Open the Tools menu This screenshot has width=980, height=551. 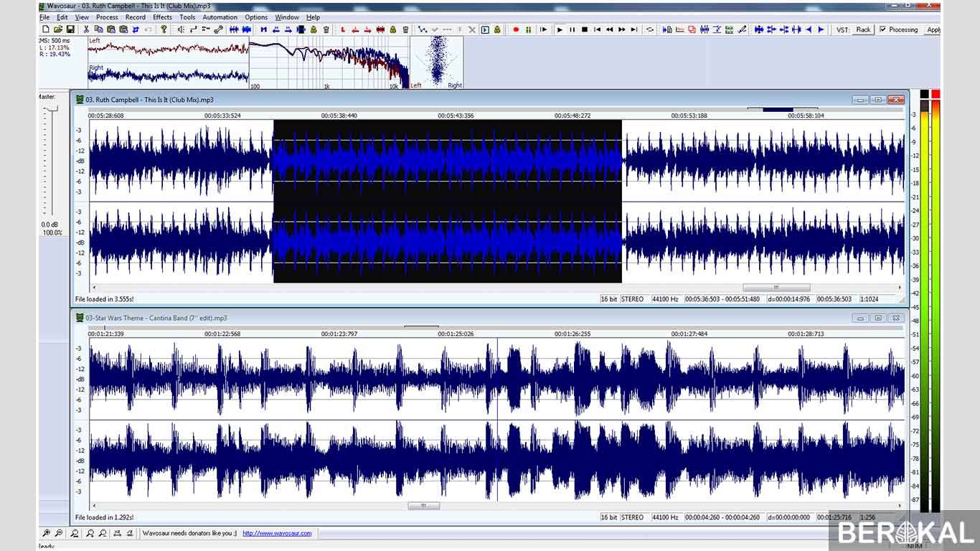(x=187, y=17)
